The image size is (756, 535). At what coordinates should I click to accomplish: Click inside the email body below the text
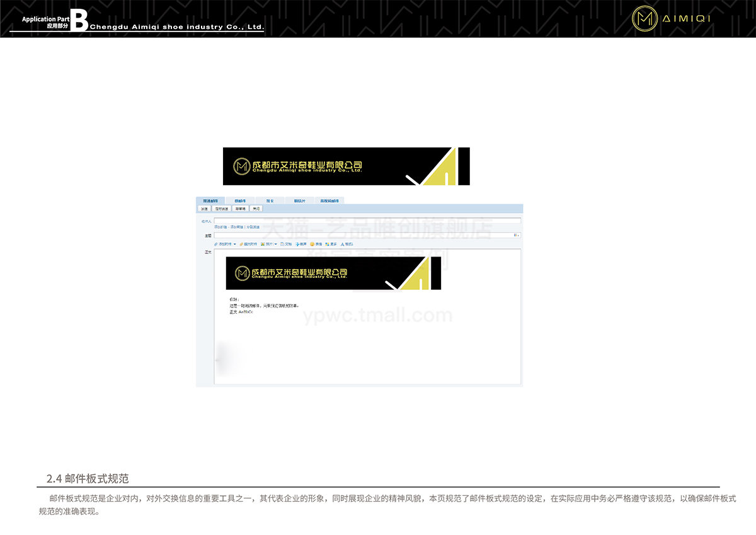pos(367,350)
